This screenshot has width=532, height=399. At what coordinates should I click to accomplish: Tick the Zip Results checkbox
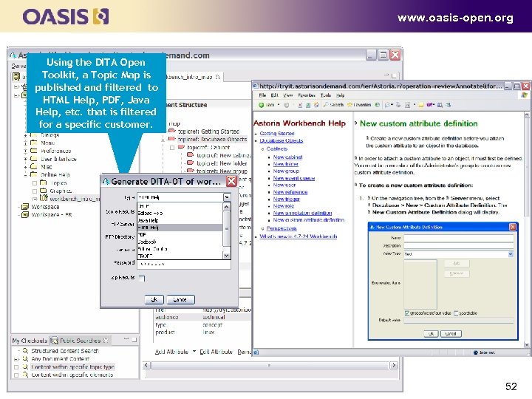coord(142,279)
